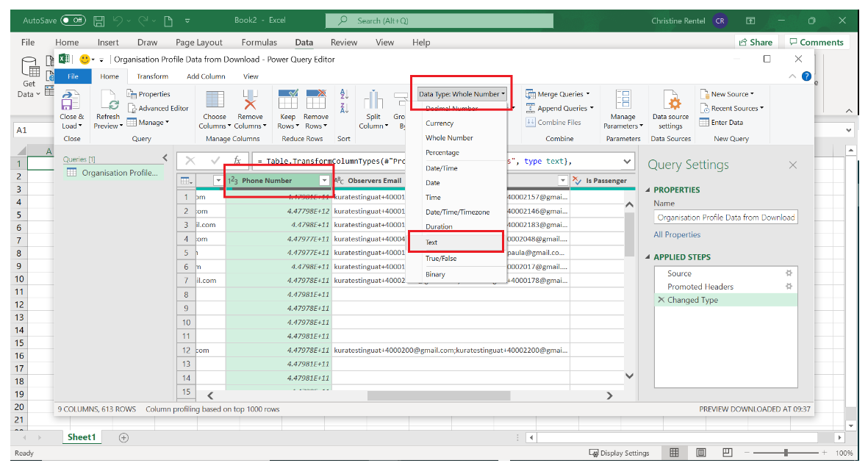Open the Recent Sources dropdown

pos(732,109)
